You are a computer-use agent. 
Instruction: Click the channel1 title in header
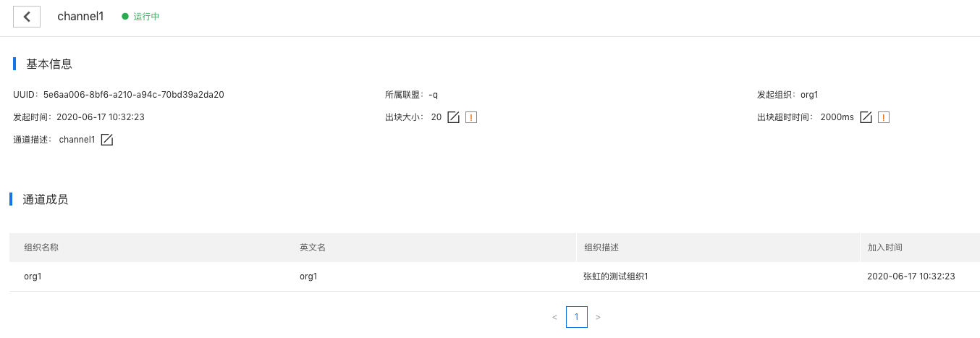[x=80, y=17]
